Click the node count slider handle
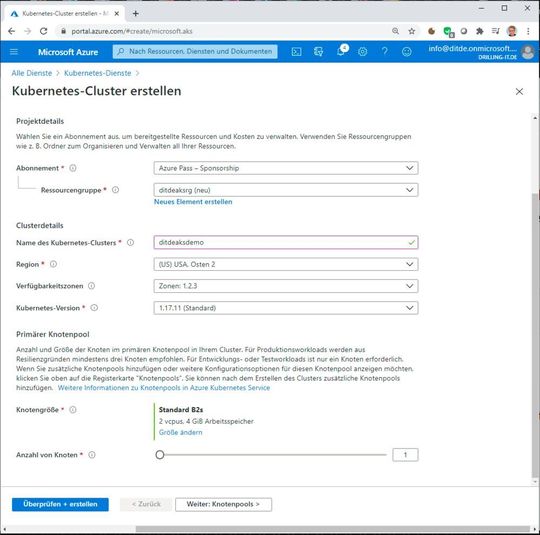 pos(160,455)
